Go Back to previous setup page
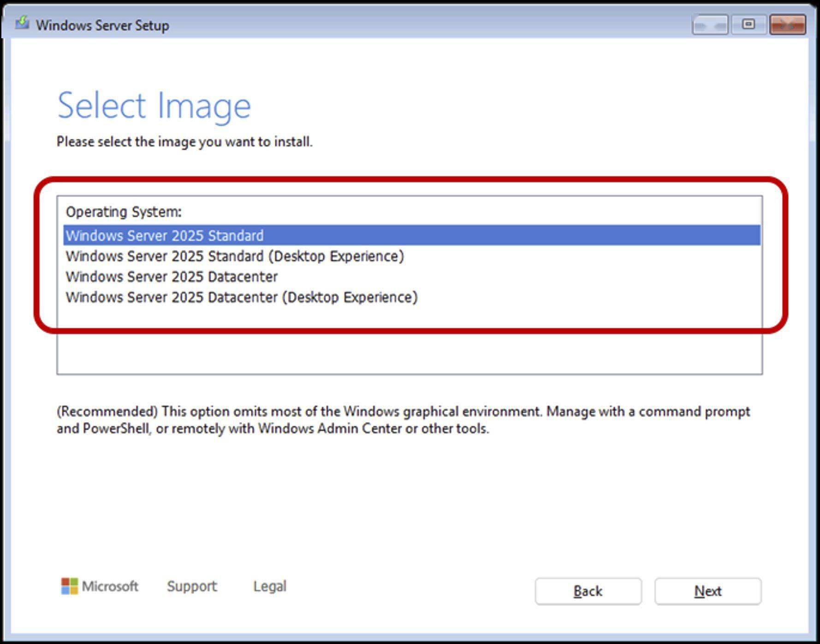Screen dimensions: 820x644 (588, 591)
